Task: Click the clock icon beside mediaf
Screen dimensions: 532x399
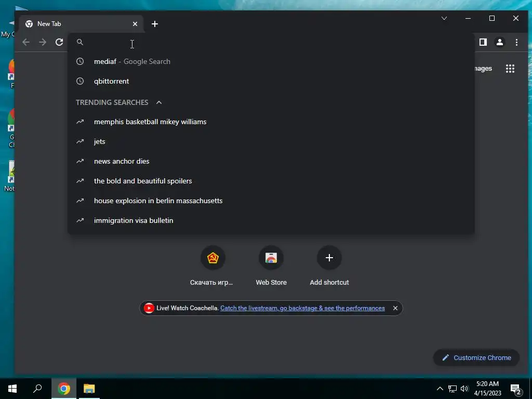Action: tap(80, 61)
